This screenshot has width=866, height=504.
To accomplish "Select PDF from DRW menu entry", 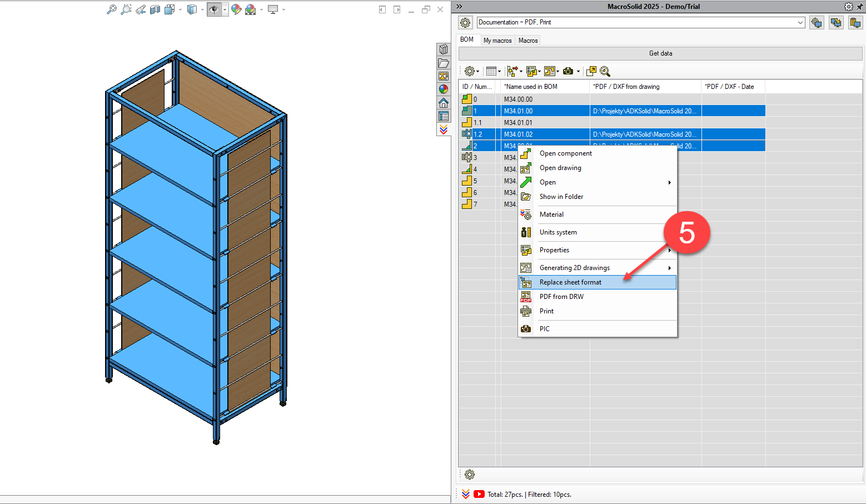I will tap(598, 297).
